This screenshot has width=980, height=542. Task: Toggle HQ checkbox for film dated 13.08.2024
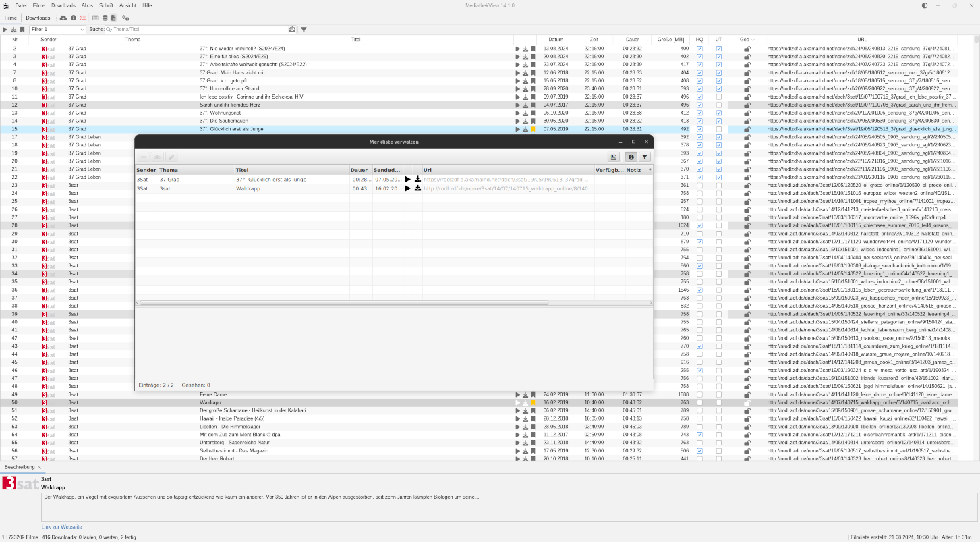(699, 49)
